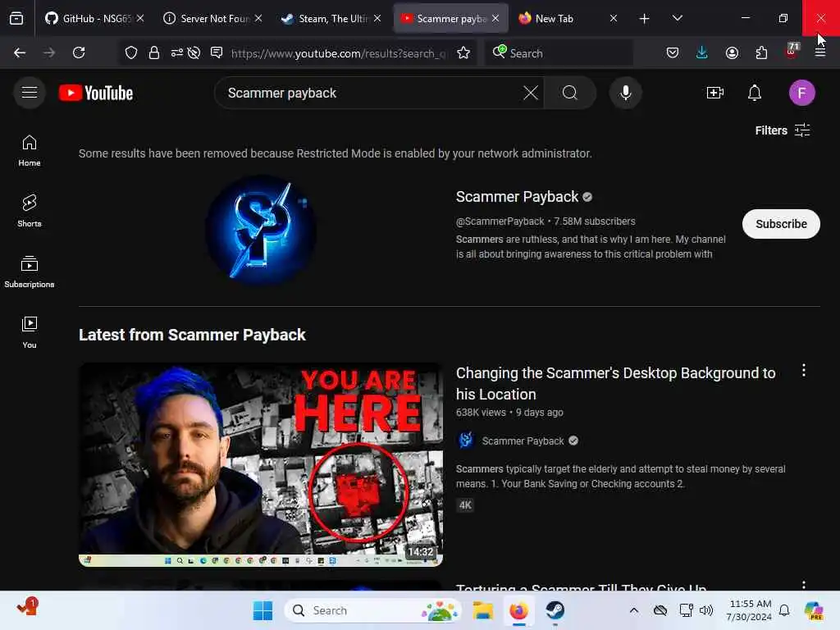
Task: Open Firefox account icon
Action: [x=732, y=52]
